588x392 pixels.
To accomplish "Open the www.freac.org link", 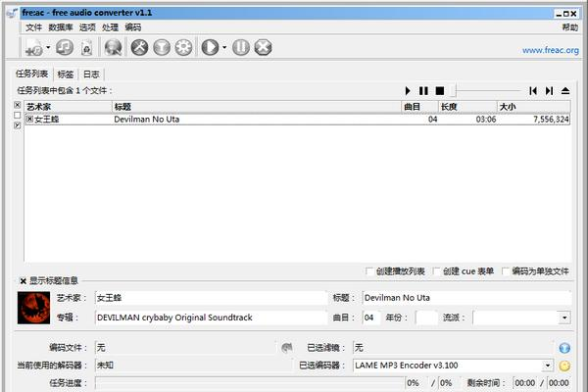I will coord(550,50).
